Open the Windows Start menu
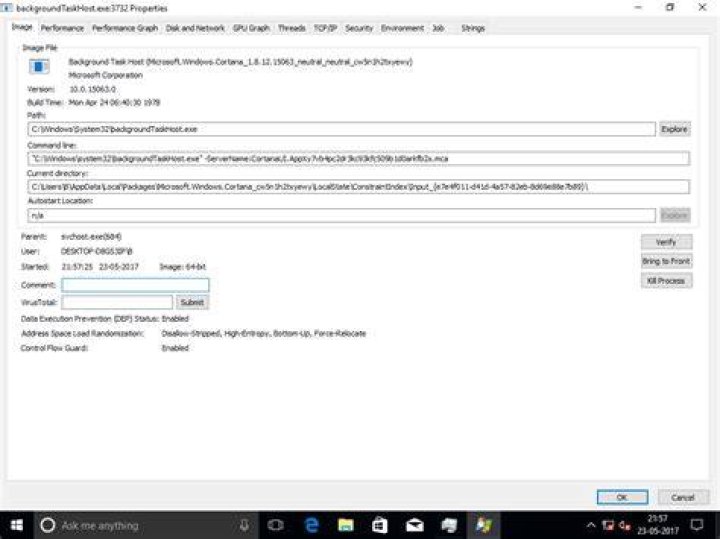Screen dimensions: 720x539 click(x=17, y=525)
